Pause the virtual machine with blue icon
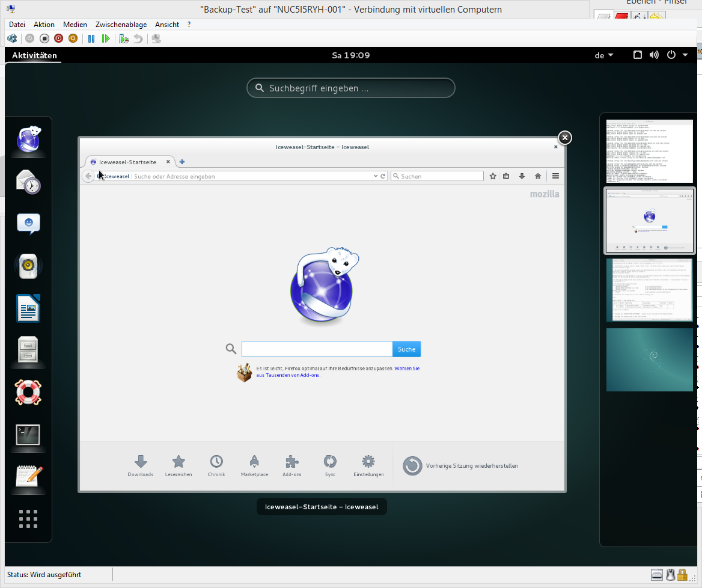Image resolution: width=702 pixels, height=588 pixels. [x=91, y=39]
